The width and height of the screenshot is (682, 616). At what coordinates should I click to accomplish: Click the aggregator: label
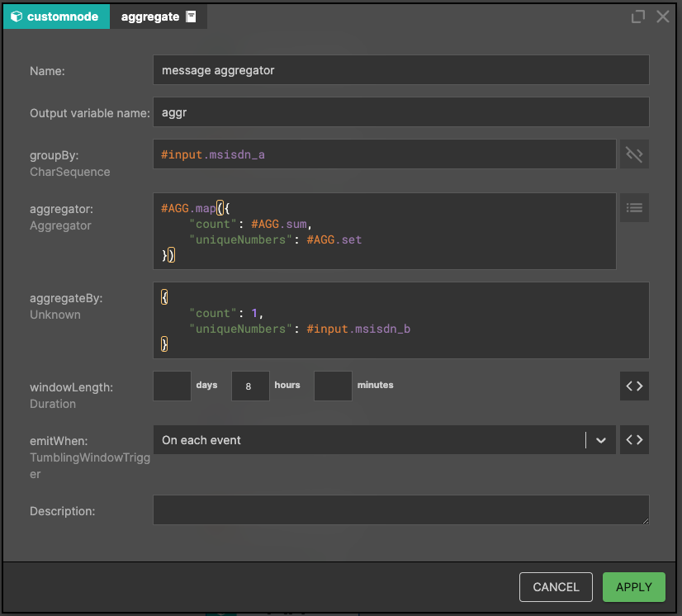(x=61, y=209)
